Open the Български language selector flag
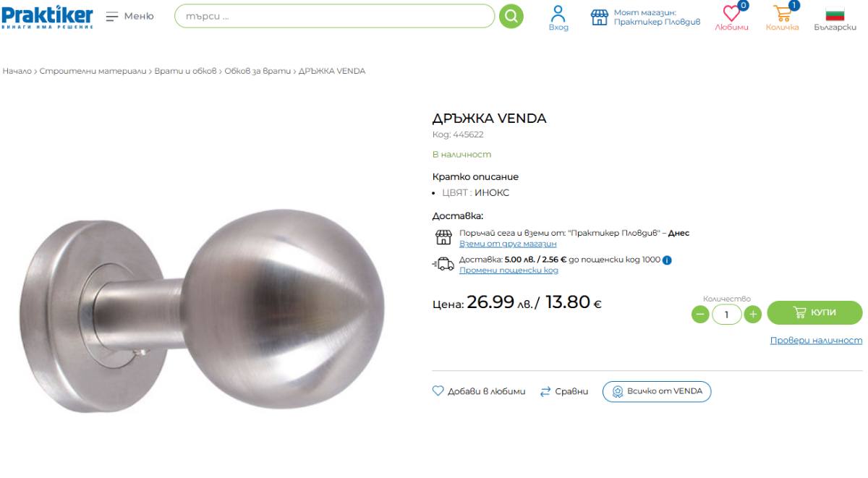The height and width of the screenshot is (478, 868). [x=835, y=14]
